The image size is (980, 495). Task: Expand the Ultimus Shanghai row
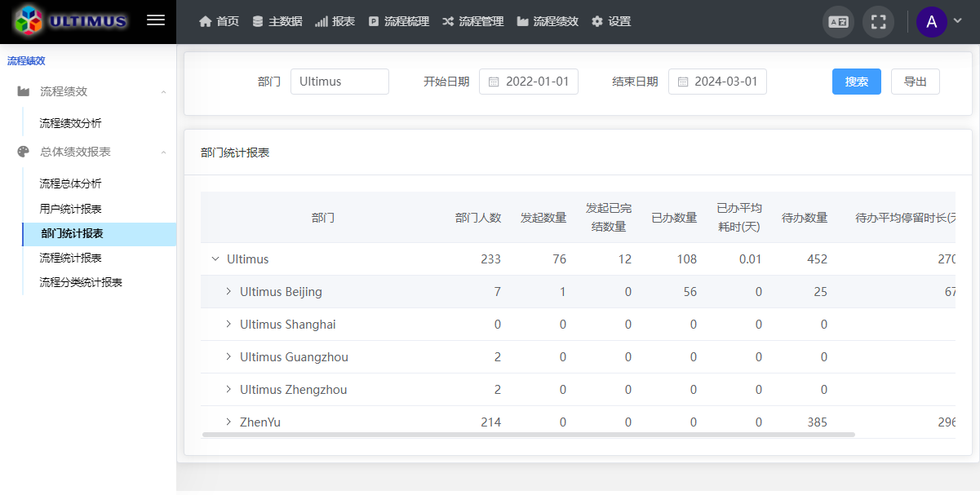tap(228, 325)
